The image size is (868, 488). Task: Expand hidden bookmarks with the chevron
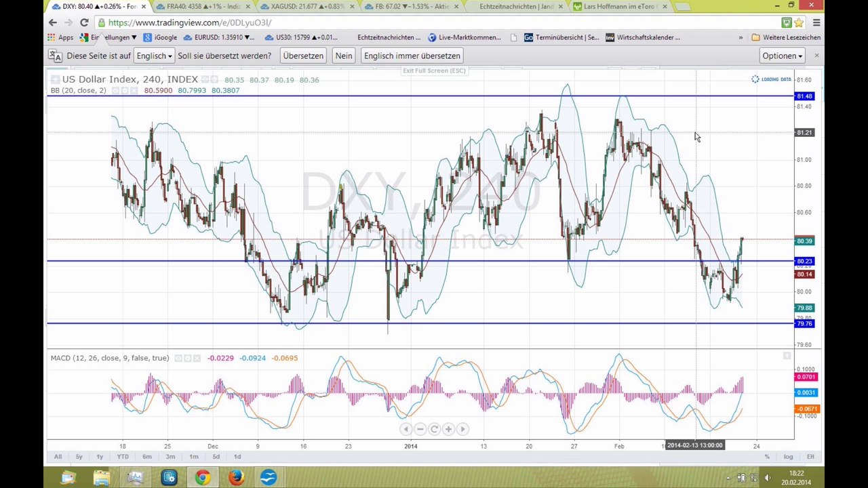(x=741, y=37)
